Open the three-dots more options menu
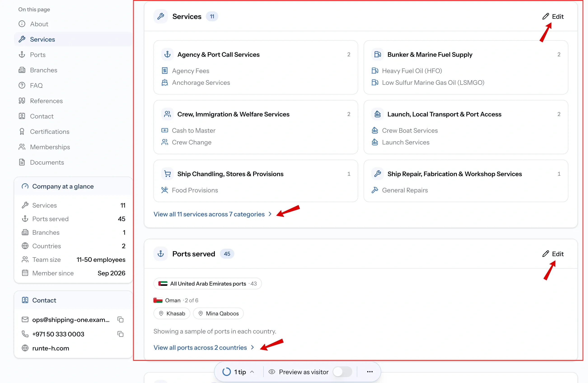Image resolution: width=588 pixels, height=383 pixels. [370, 372]
